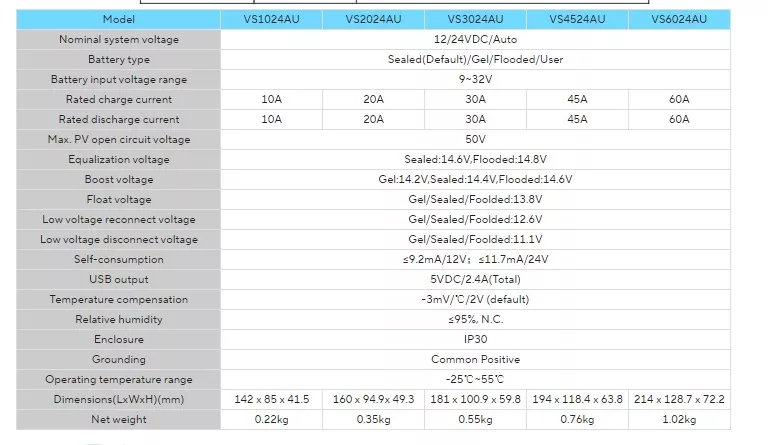Image resolution: width=768 pixels, height=445 pixels.
Task: Select the Temperature compensation label
Action: click(119, 300)
